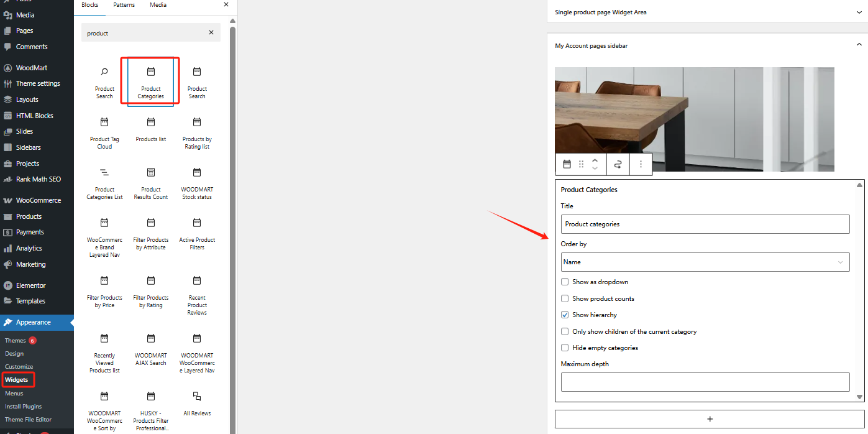This screenshot has height=434, width=868.
Task: Open Theme File Editor
Action: click(x=28, y=419)
